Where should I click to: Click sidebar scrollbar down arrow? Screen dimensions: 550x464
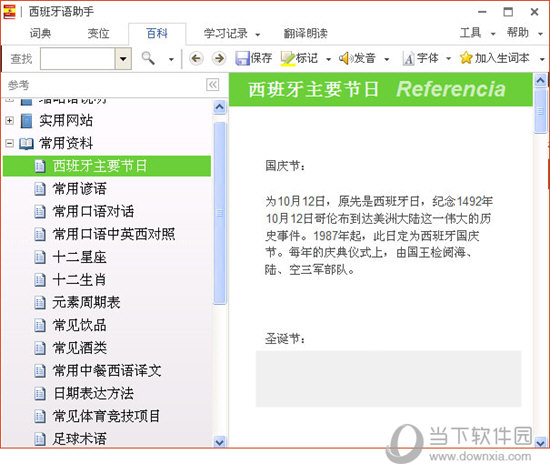[x=220, y=442]
